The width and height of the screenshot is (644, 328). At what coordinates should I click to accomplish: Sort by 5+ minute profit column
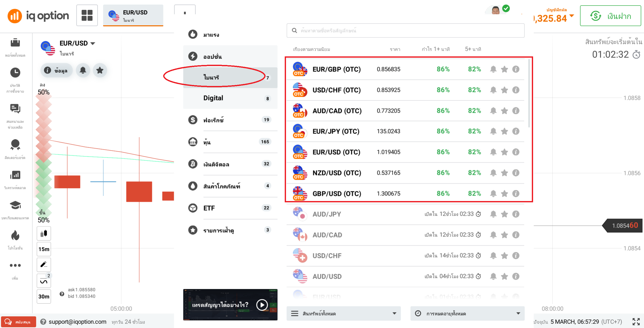point(473,49)
